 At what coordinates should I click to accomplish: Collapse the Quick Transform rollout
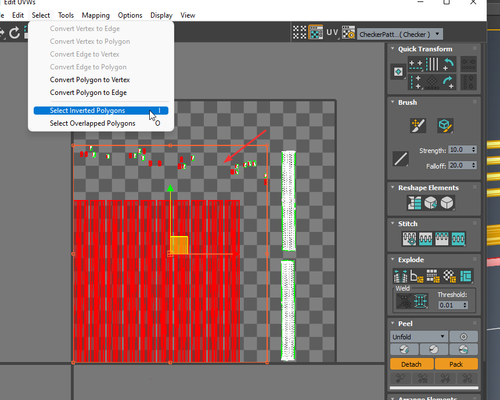pyautogui.click(x=393, y=49)
